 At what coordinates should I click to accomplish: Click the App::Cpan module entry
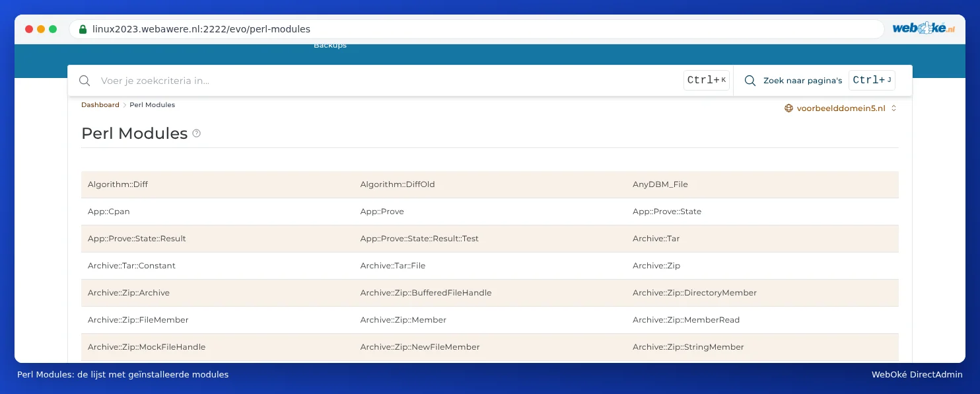(109, 212)
